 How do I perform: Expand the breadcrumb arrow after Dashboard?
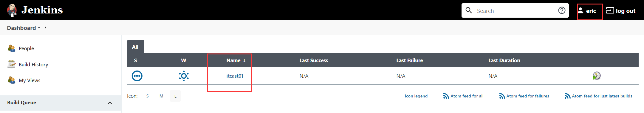(45, 28)
